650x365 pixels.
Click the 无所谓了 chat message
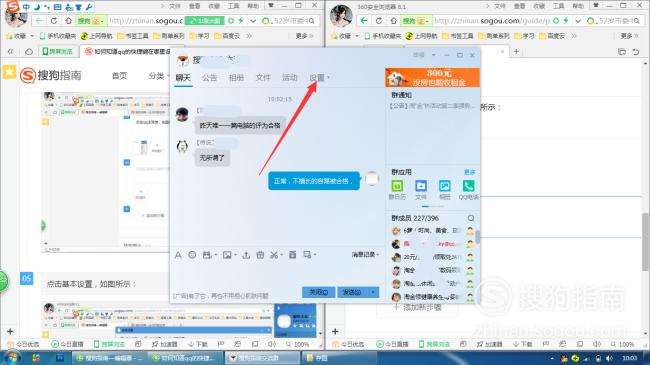click(x=212, y=158)
